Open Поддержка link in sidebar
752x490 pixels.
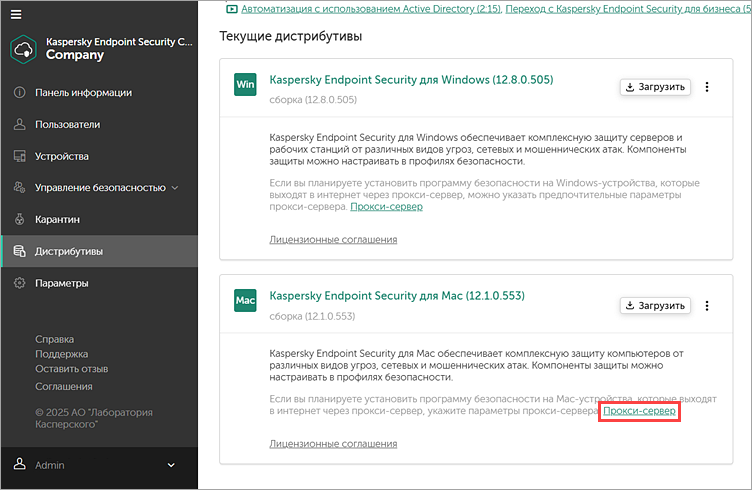click(x=61, y=354)
